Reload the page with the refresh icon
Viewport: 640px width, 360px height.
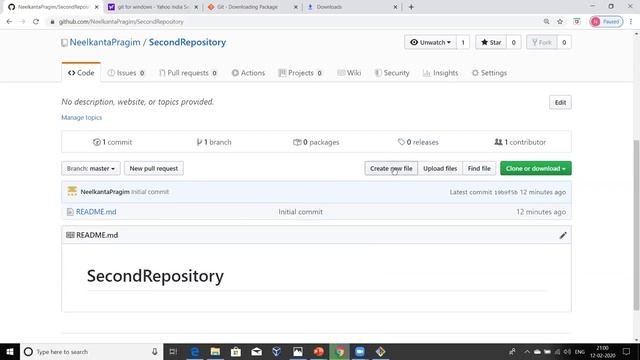point(36,22)
